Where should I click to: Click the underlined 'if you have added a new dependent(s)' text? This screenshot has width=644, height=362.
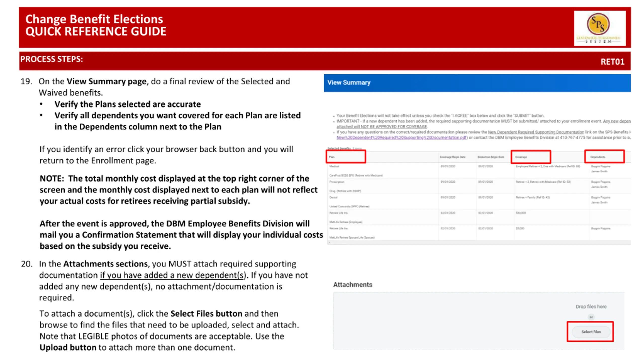(x=173, y=275)
